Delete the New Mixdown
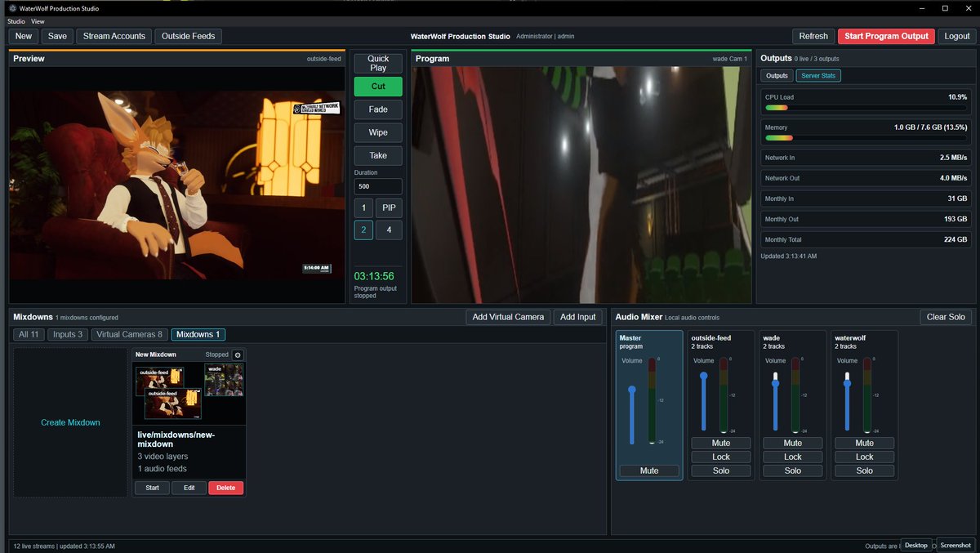The width and height of the screenshot is (980, 553). [225, 488]
